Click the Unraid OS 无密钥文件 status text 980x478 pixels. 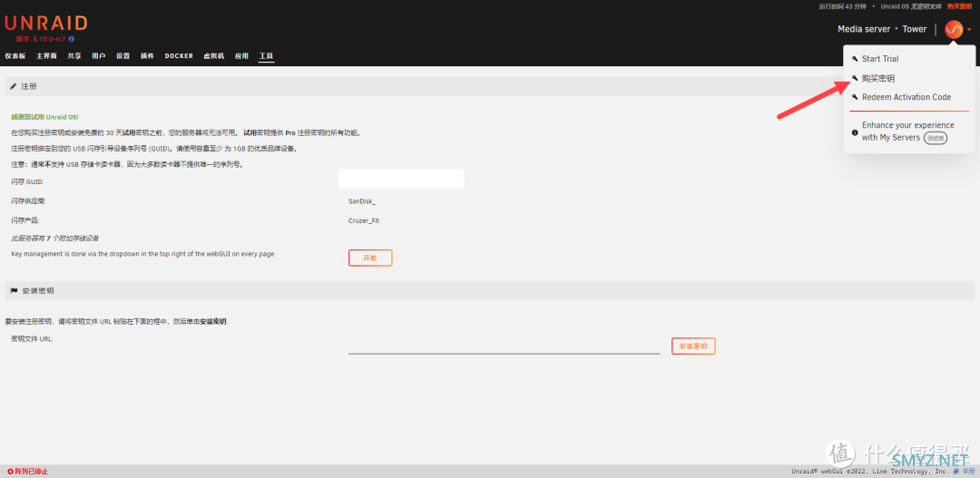pos(911,6)
